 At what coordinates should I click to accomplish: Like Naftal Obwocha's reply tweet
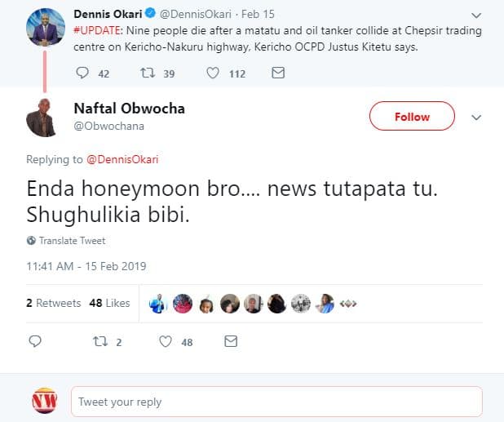[166, 341]
